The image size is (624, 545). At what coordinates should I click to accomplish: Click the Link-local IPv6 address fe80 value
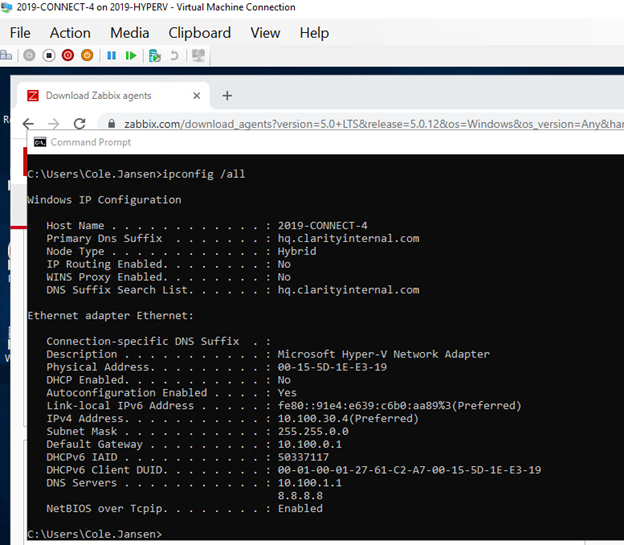400,405
